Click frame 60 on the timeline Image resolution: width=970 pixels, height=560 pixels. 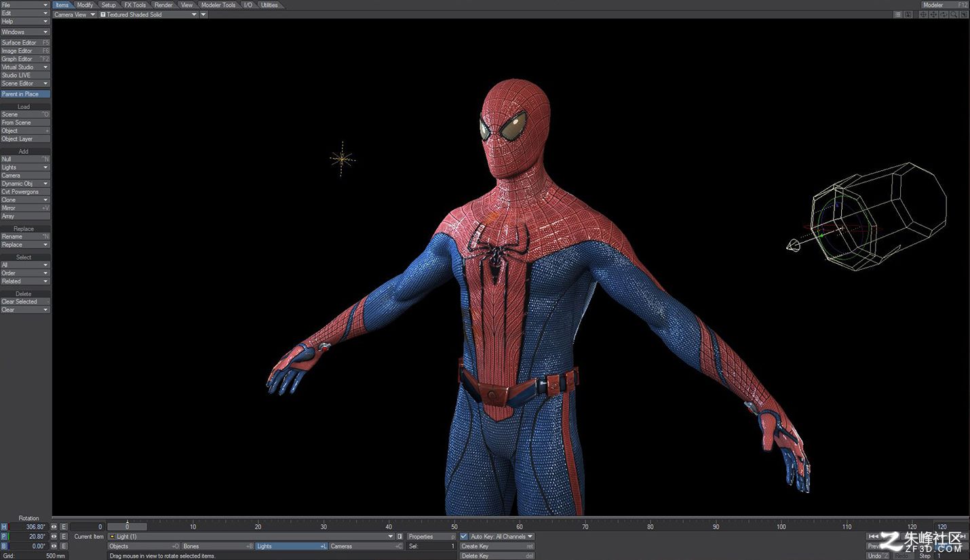(520, 527)
